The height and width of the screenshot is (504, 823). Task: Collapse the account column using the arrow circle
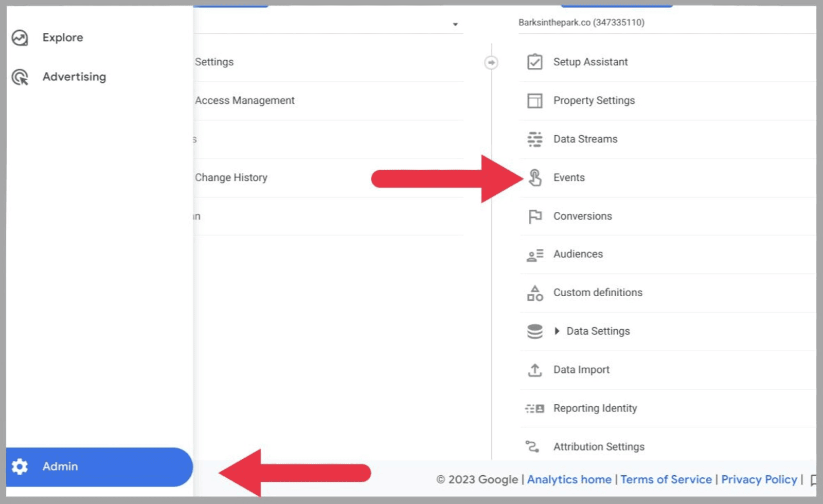492,62
